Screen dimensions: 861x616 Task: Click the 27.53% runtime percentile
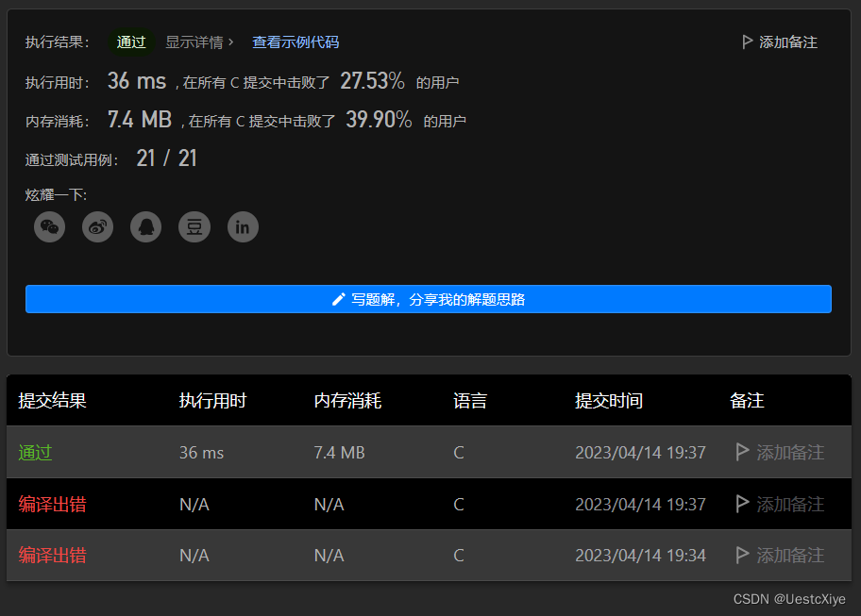click(372, 81)
